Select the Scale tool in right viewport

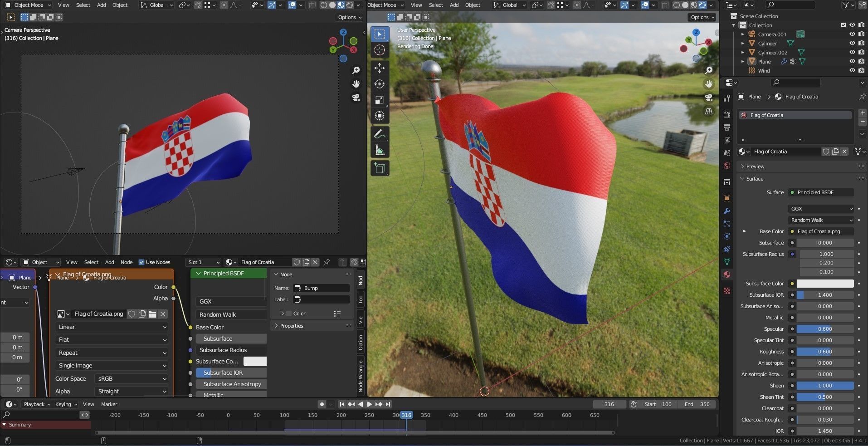[x=380, y=100]
